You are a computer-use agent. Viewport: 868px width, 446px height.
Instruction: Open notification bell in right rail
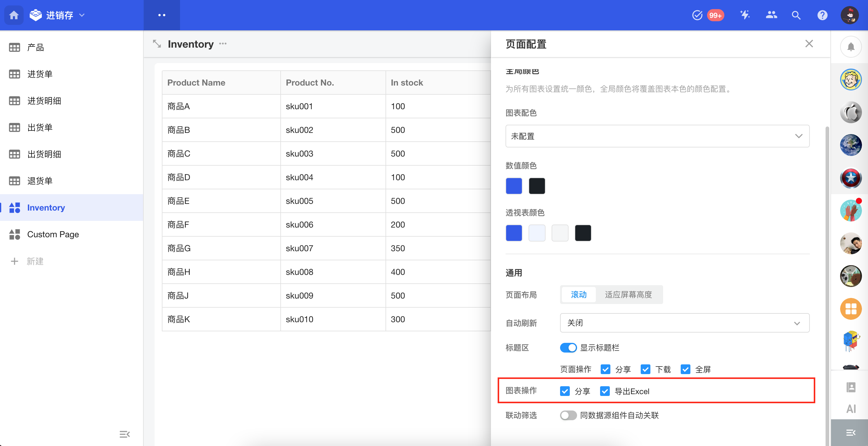(x=851, y=47)
